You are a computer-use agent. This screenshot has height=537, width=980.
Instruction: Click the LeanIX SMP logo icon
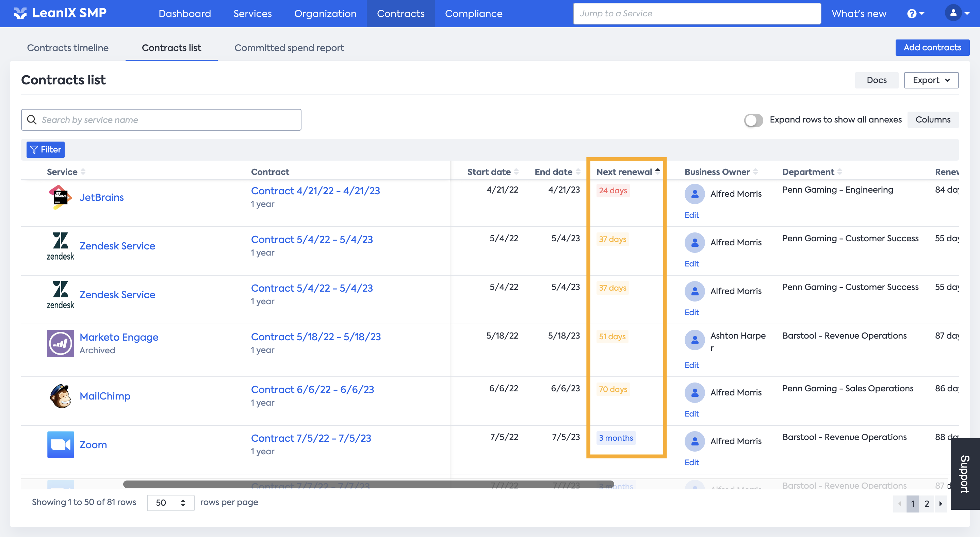coord(20,13)
